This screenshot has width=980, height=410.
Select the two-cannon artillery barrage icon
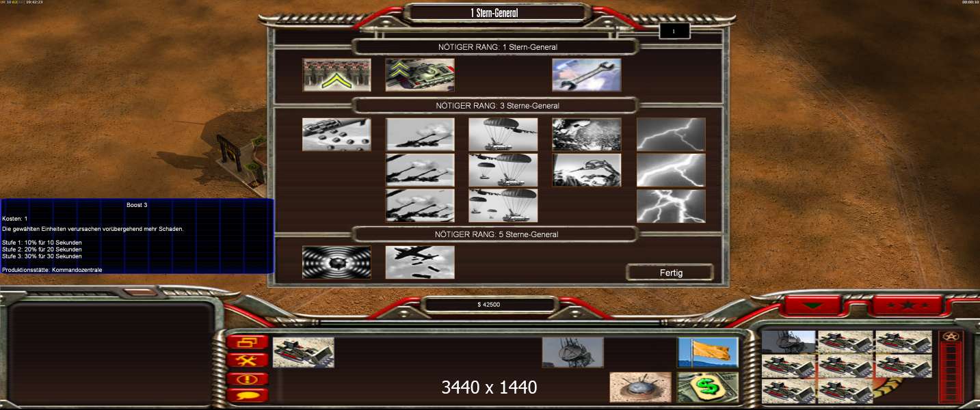click(420, 170)
